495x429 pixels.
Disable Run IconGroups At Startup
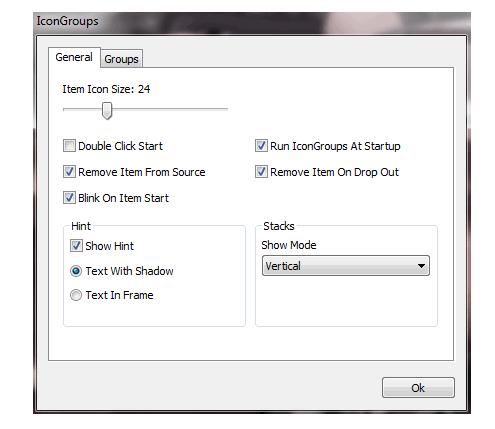pos(261,146)
